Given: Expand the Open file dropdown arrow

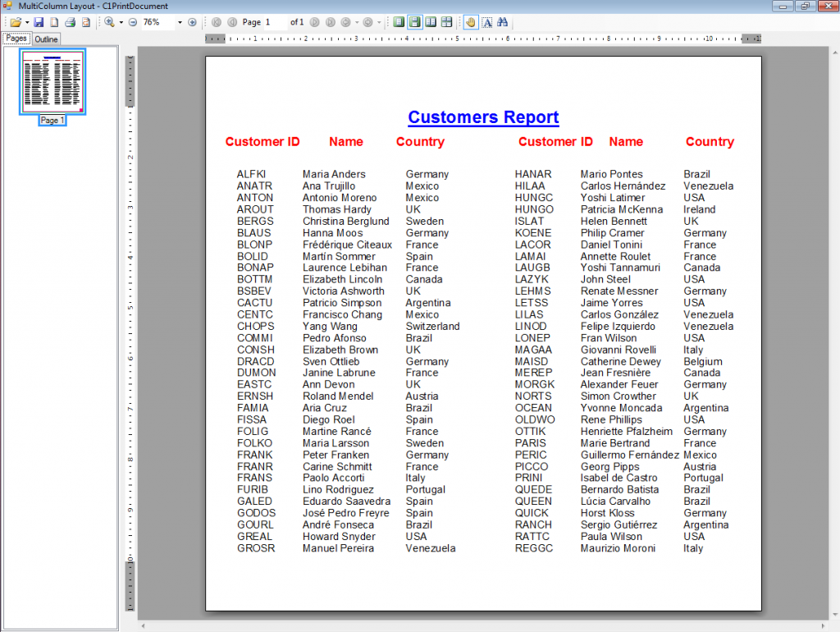Looking at the screenshot, I should pyautogui.click(x=27, y=22).
